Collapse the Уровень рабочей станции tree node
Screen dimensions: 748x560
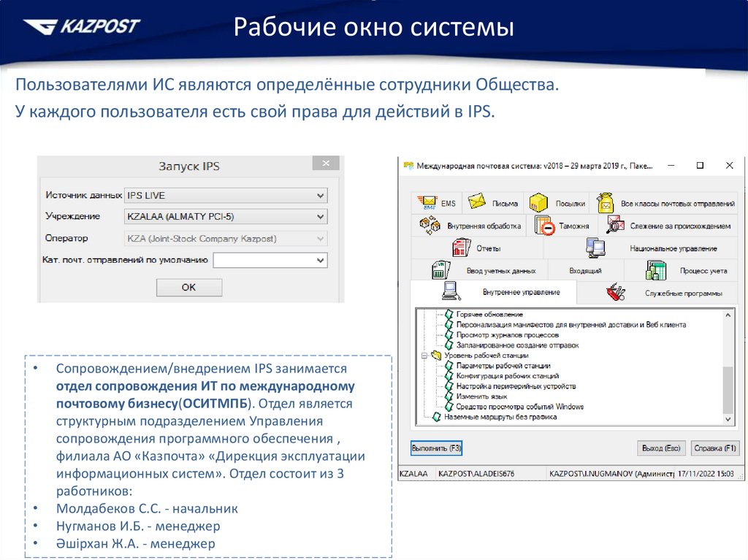click(x=424, y=356)
